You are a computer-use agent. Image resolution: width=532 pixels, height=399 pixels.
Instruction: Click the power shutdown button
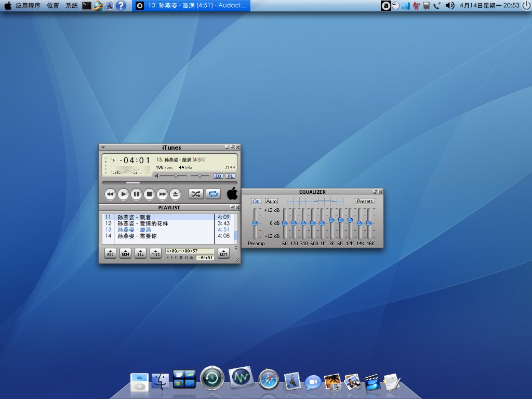(x=526, y=5)
